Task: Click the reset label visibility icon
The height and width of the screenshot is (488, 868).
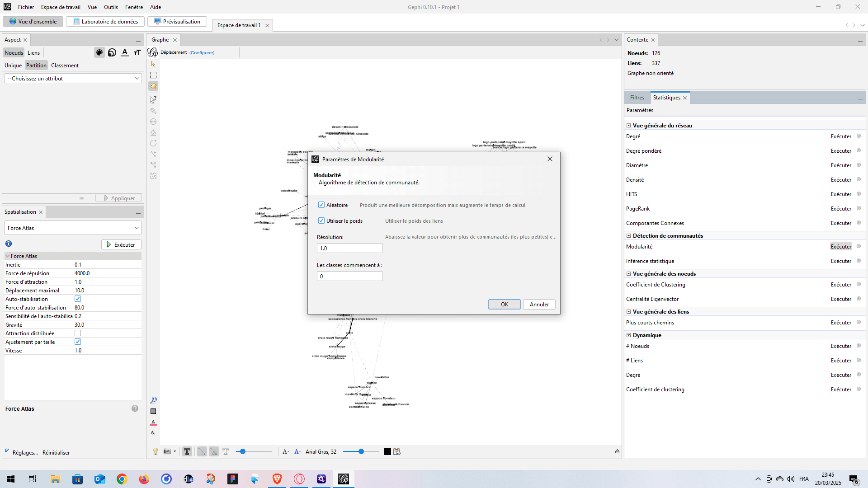Action: (153, 433)
